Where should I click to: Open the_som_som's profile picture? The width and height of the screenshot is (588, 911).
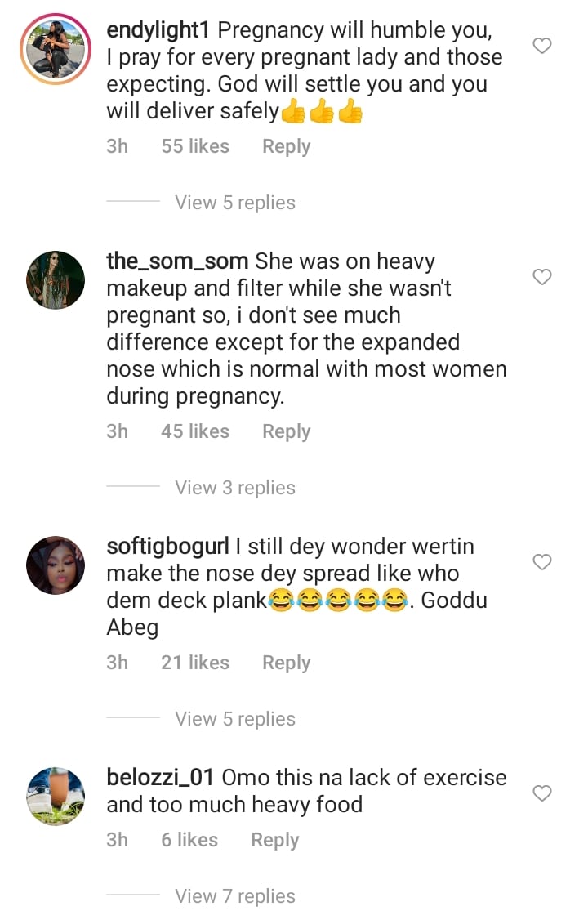point(56,280)
